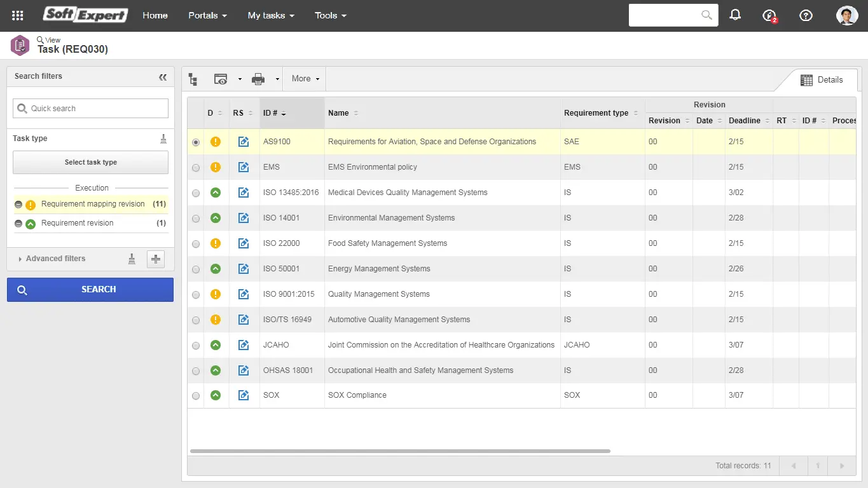Viewport: 868px width, 488px height.
Task: Click the Select task type button
Action: click(x=91, y=163)
